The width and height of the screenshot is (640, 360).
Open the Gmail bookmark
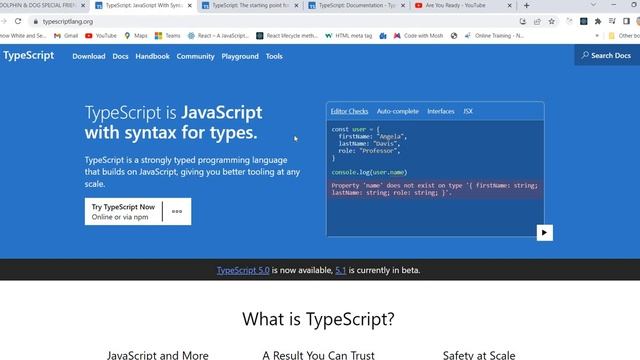pos(66,36)
